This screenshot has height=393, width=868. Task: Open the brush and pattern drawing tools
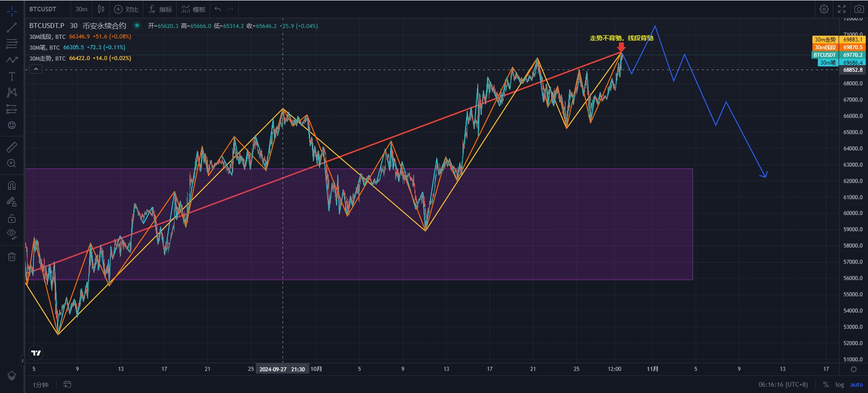click(x=12, y=60)
